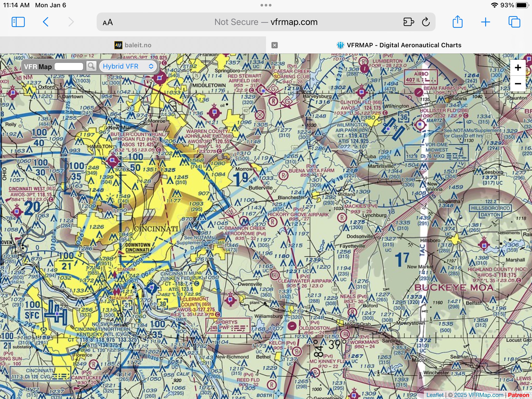Click the Harveysburg town label
The image size is (532, 399).
coord(317,96)
